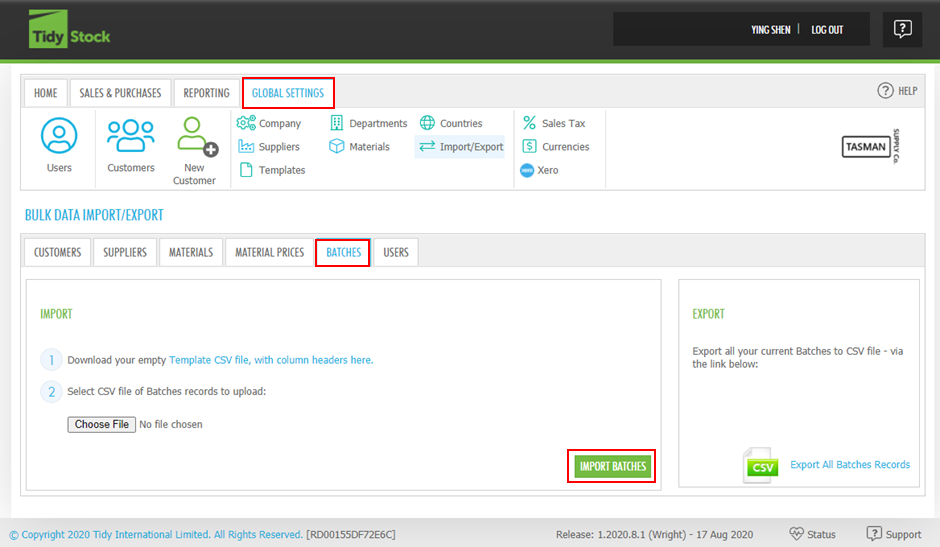Open Currencies settings
Screen dimensions: 940x547
click(556, 147)
